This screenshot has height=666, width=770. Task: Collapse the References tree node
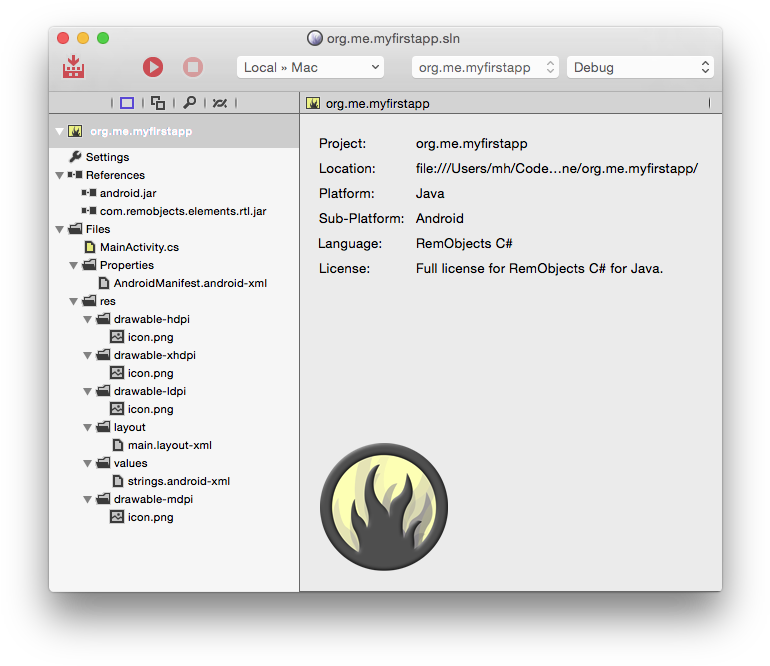[x=60, y=175]
